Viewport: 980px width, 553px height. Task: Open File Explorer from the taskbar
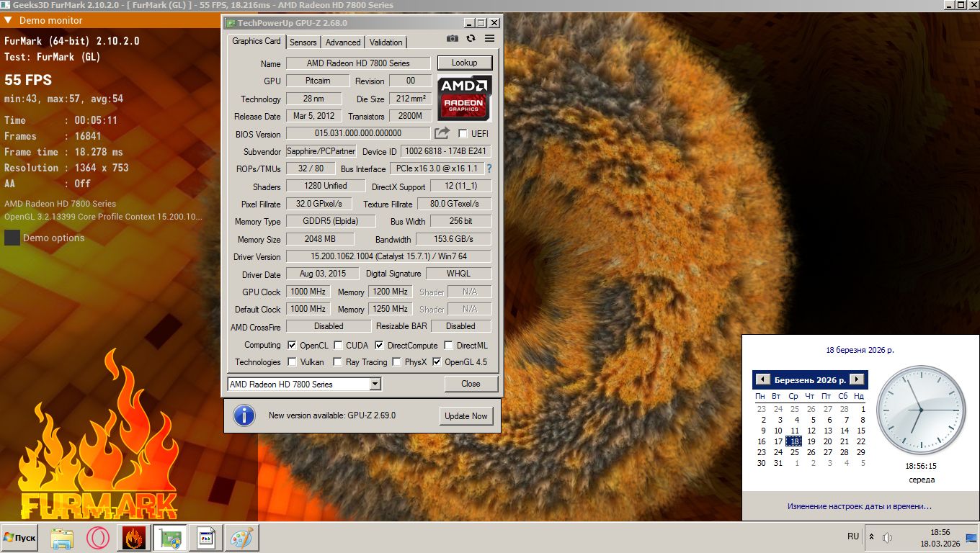[63, 538]
